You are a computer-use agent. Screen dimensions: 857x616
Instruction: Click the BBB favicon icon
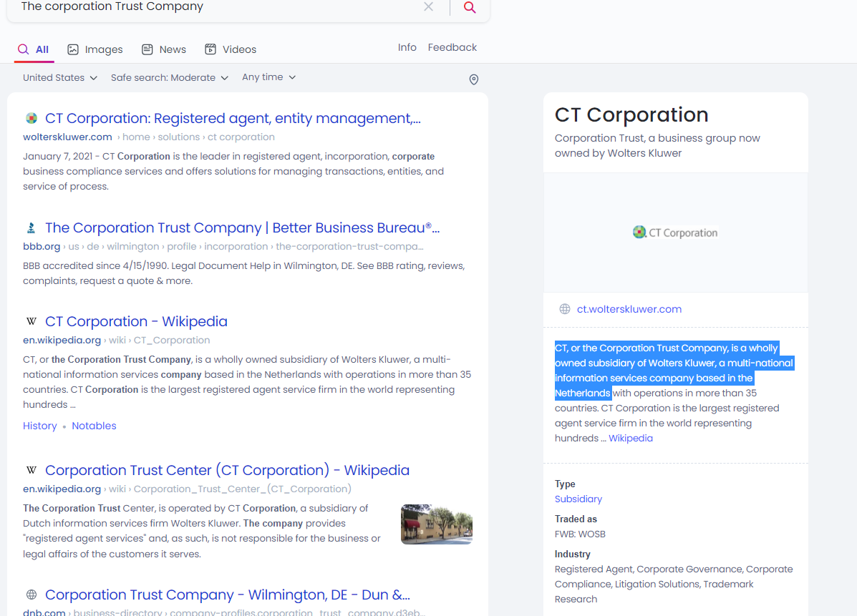[32, 228]
